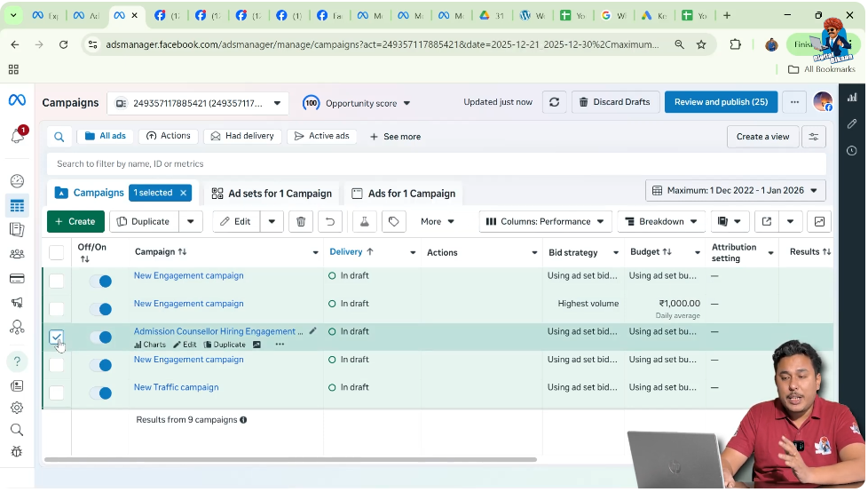
Task: Toggle off first New Engagement campaign
Action: click(x=101, y=282)
